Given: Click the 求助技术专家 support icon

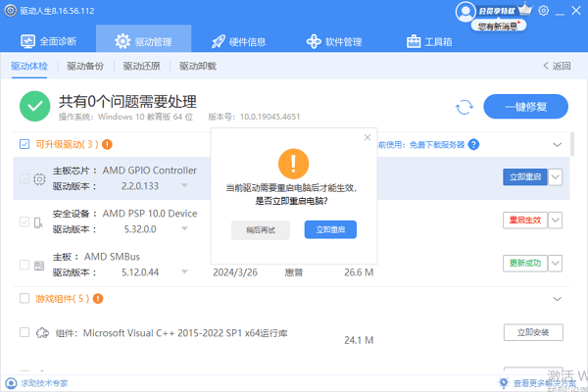Looking at the screenshot, I should [x=11, y=383].
